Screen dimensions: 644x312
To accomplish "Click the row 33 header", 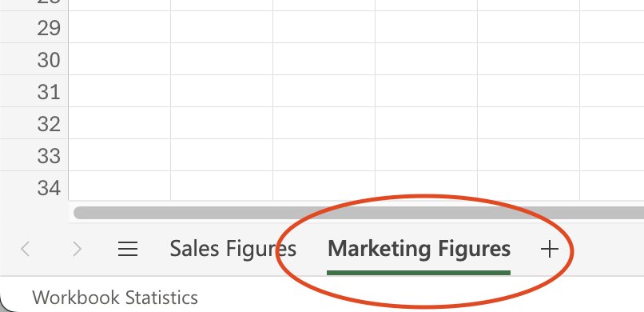I will 34,155.
